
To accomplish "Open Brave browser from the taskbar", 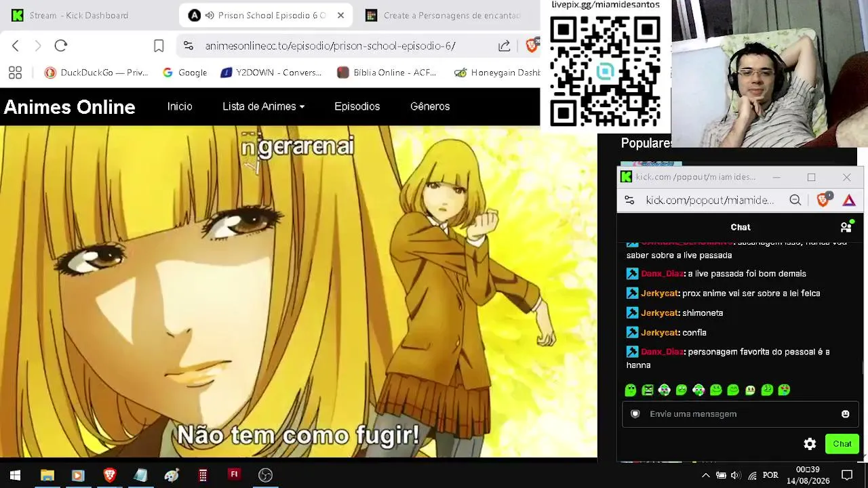I will click(x=109, y=475).
